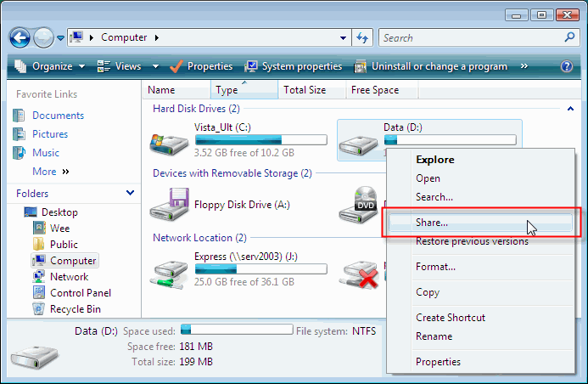Click the Network tree icon
Screen dimensions: 588x384
[39, 277]
